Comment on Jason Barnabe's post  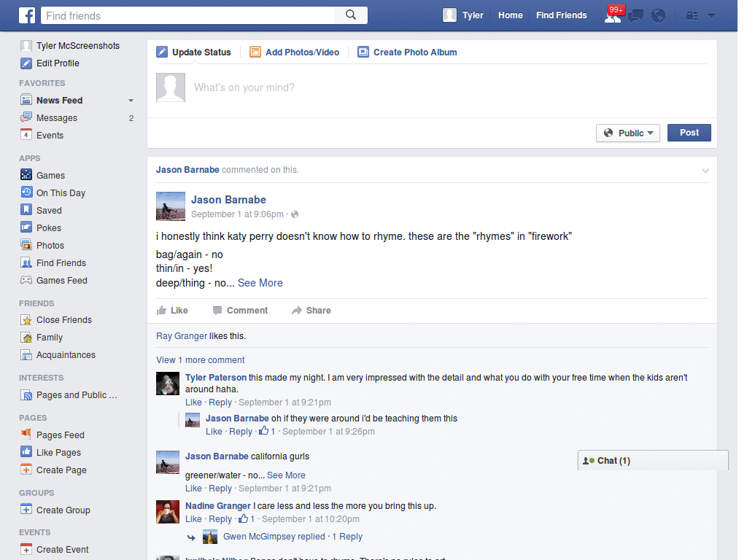(x=240, y=311)
